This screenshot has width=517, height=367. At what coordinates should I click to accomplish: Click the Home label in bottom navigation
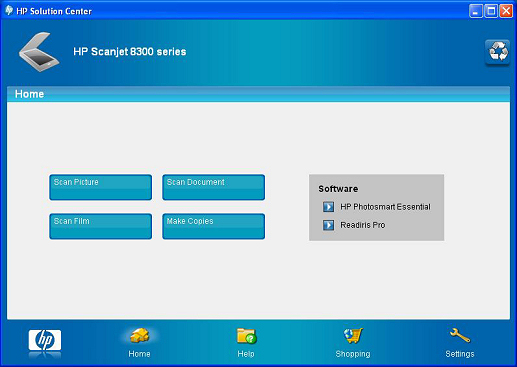point(139,354)
